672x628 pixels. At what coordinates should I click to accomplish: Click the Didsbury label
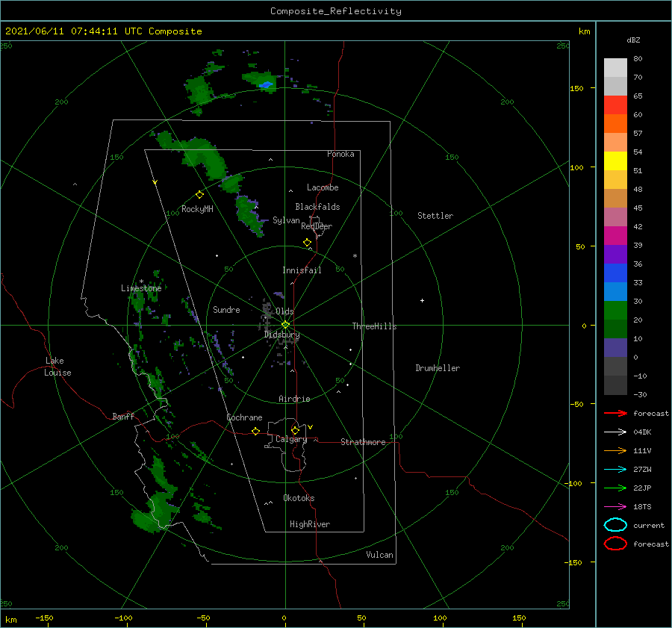[x=281, y=335]
